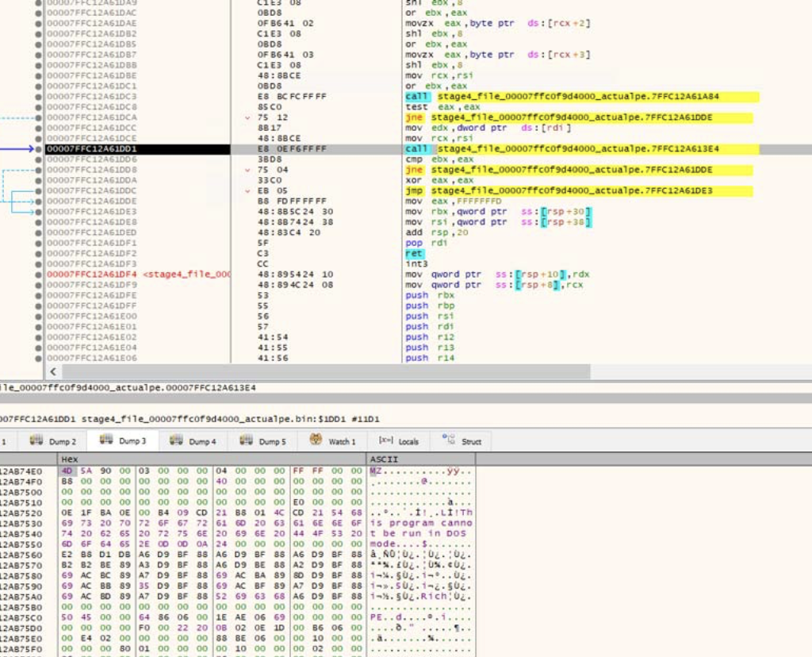Image resolution: width=812 pixels, height=657 pixels.
Task: Toggle breakpoint dot at address 00007FFC12A61DFE
Action: [38, 295]
